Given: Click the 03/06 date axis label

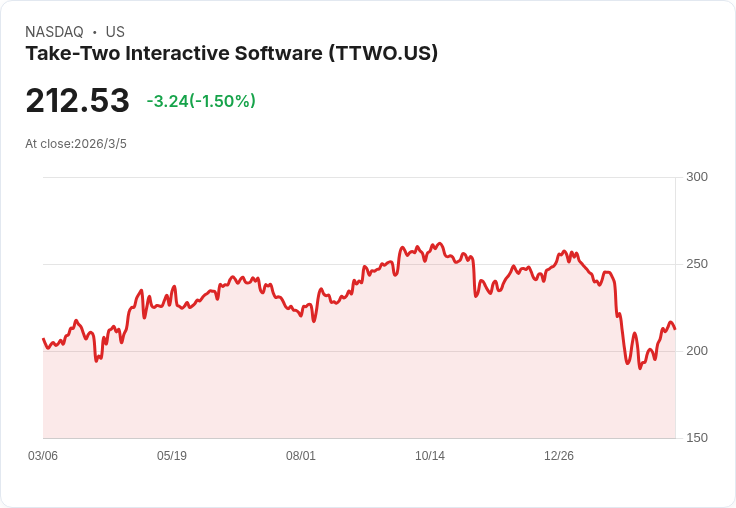Looking at the screenshot, I should [x=43, y=456].
